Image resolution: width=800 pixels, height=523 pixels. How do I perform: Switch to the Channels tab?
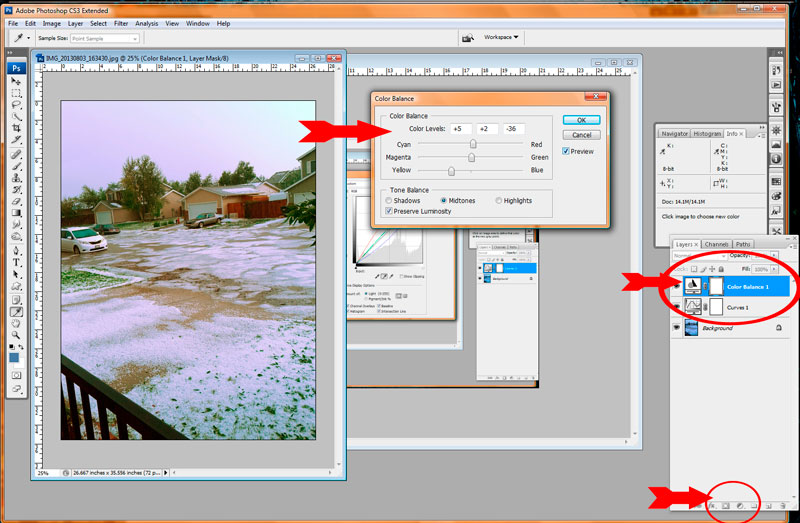(x=716, y=244)
